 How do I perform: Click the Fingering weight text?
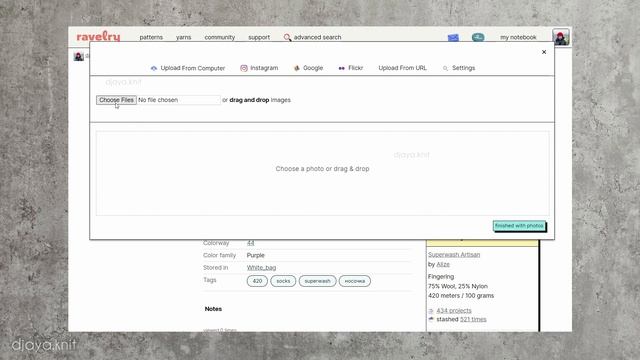(x=441, y=277)
